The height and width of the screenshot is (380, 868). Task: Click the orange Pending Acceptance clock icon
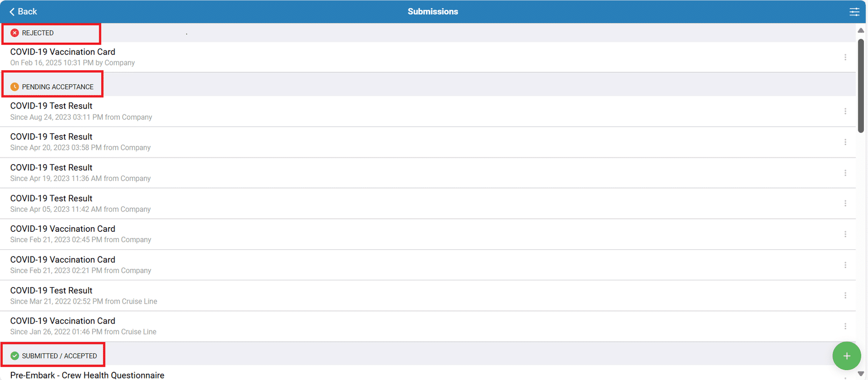pyautogui.click(x=14, y=87)
